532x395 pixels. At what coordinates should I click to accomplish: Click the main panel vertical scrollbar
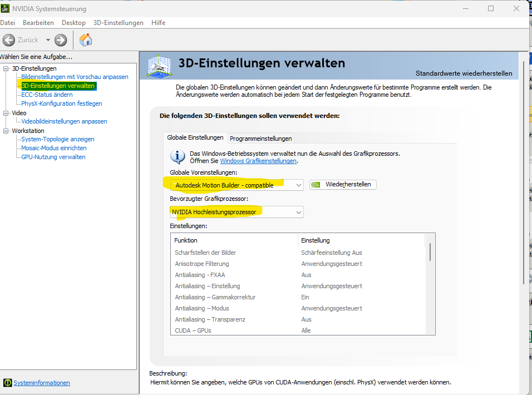[x=524, y=173]
